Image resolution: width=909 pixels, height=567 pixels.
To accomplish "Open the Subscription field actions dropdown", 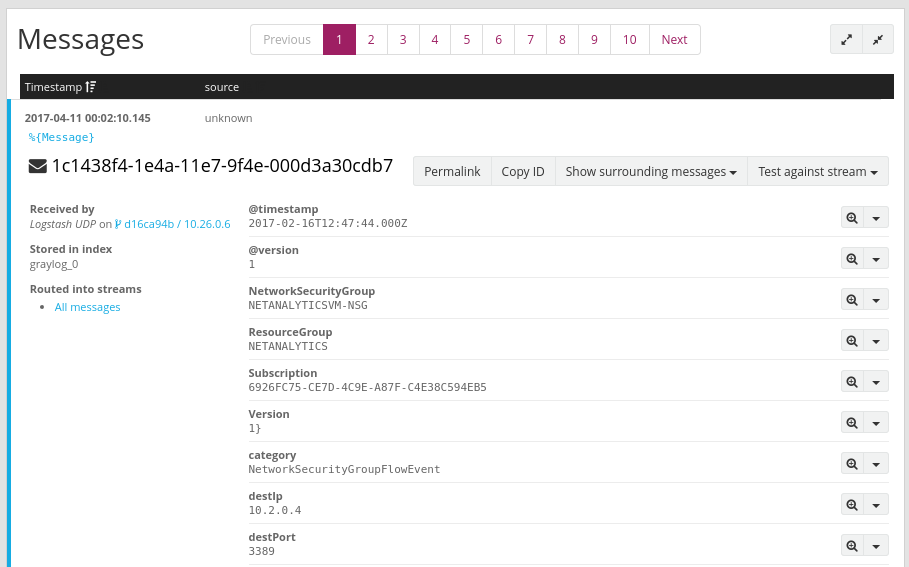I will pos(876,382).
